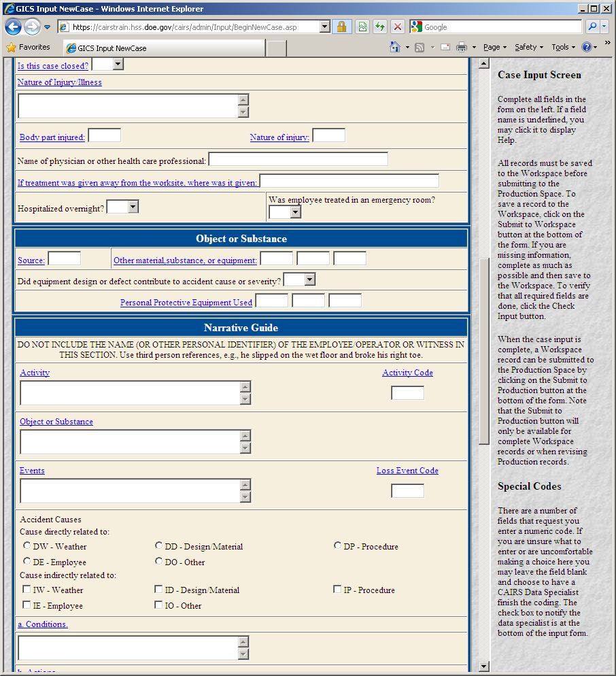
Task: Check ID - Design/Material checkbox
Action: coord(158,589)
